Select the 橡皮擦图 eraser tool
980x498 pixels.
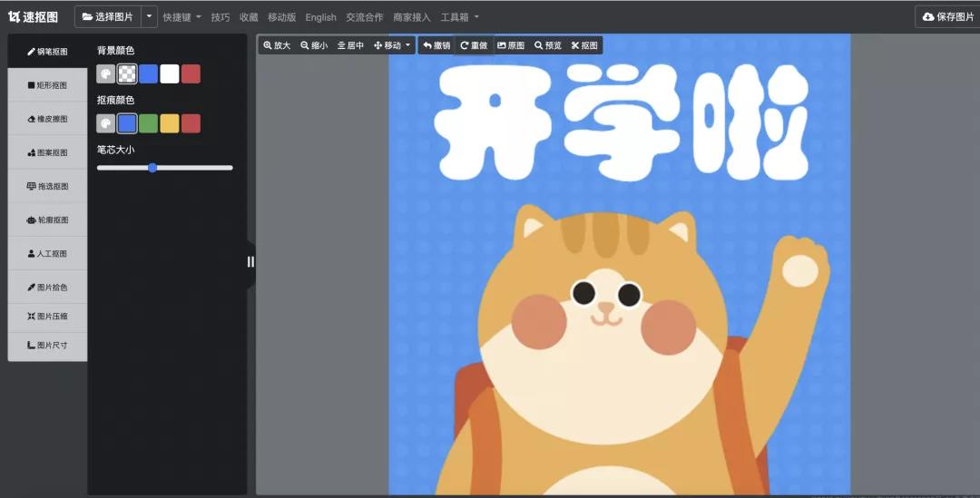click(x=47, y=119)
